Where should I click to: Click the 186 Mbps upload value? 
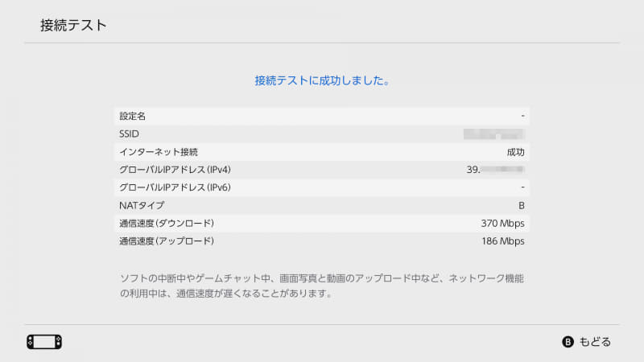click(x=503, y=241)
